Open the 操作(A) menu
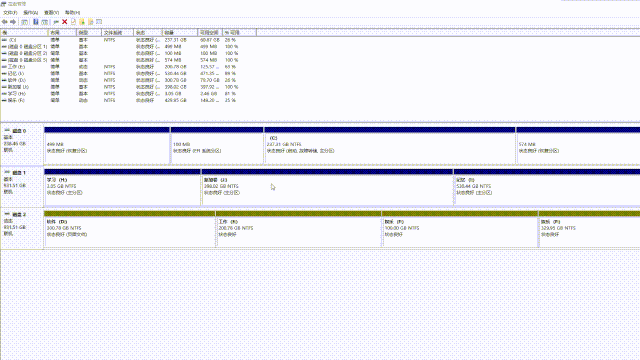 (x=31, y=13)
